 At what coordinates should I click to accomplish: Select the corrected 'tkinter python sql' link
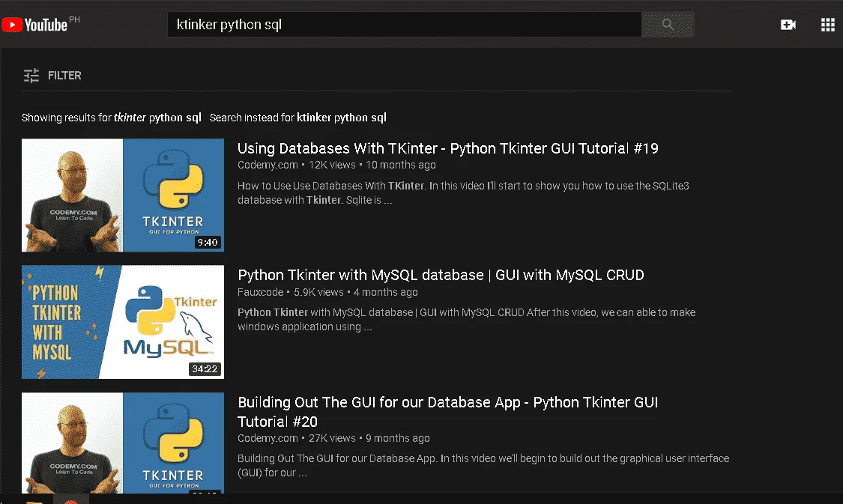[x=157, y=117]
